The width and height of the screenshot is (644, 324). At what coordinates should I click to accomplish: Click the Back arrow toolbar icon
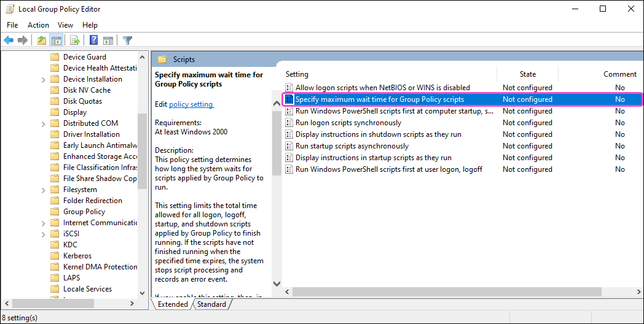(x=9, y=40)
